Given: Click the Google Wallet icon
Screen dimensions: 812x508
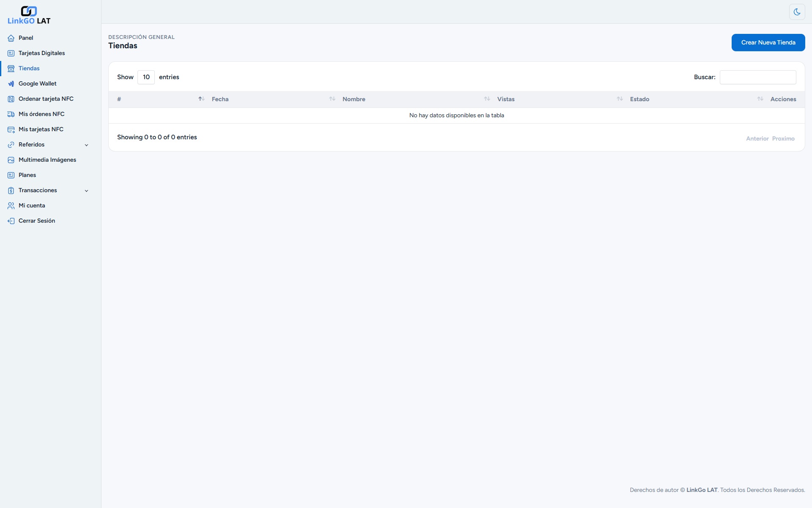Looking at the screenshot, I should point(11,84).
